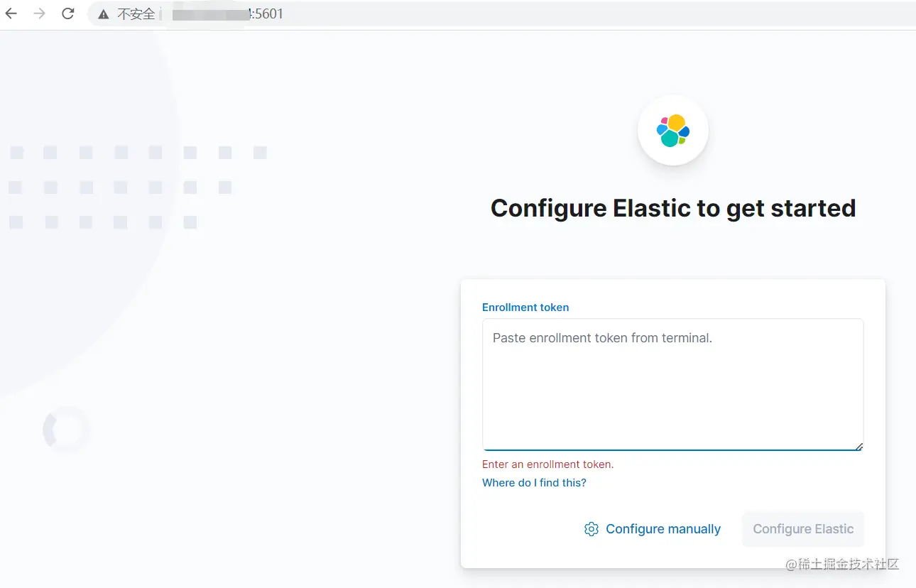
Task: Open the Where do I find this? link
Action: click(x=534, y=483)
